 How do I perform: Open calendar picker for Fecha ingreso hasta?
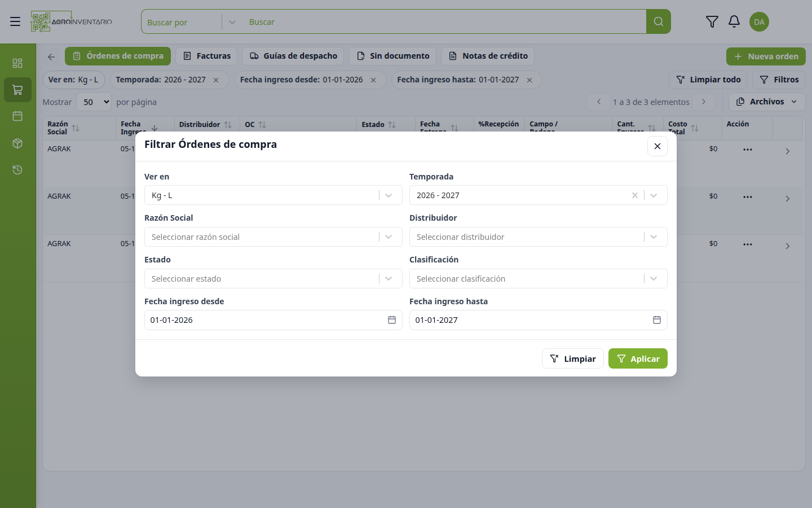click(x=657, y=320)
